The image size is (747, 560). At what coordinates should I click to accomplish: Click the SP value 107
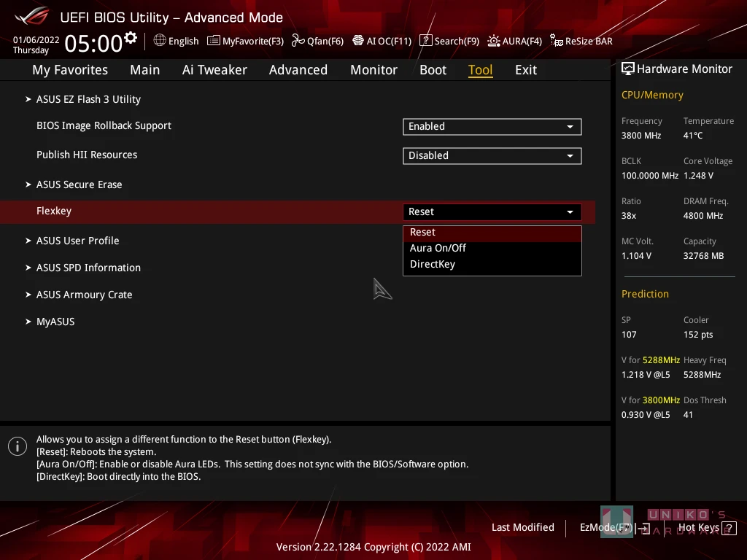629,335
